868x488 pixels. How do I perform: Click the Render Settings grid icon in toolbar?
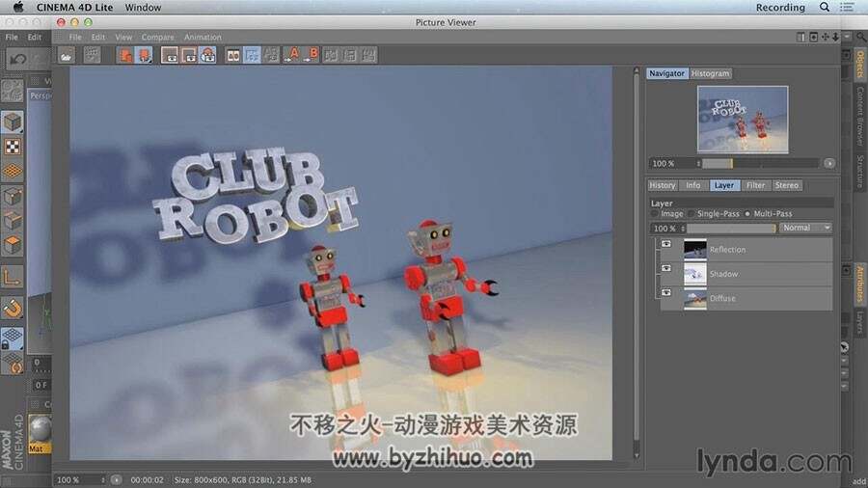coord(92,55)
